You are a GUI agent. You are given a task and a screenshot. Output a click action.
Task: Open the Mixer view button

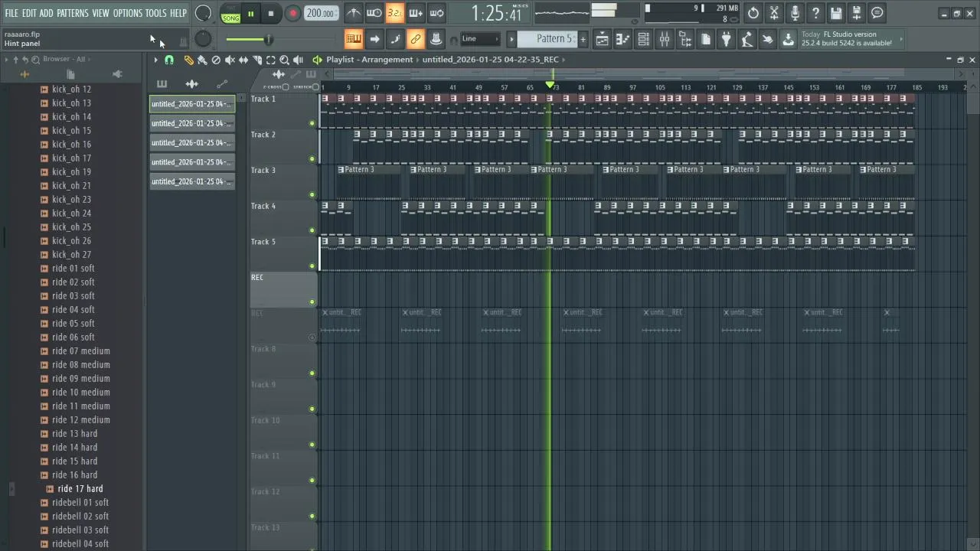(x=665, y=39)
